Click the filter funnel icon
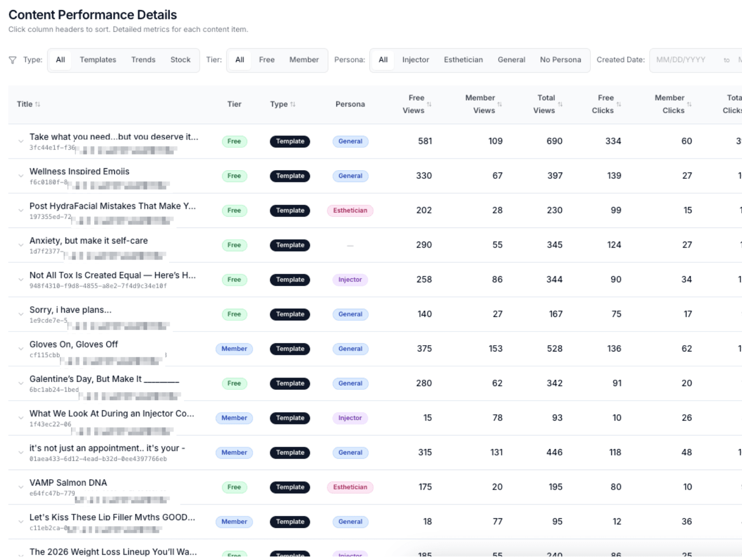 pos(13,60)
